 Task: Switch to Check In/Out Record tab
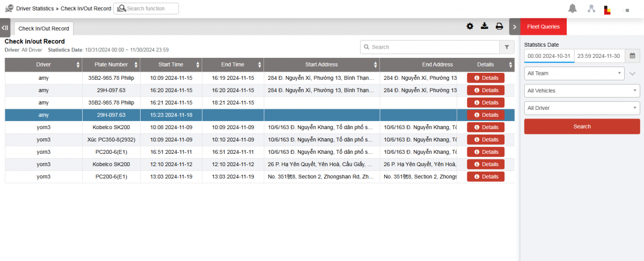43,28
